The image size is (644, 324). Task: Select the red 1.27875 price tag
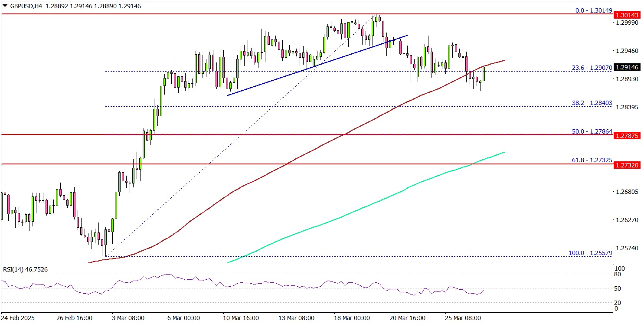[x=628, y=136]
